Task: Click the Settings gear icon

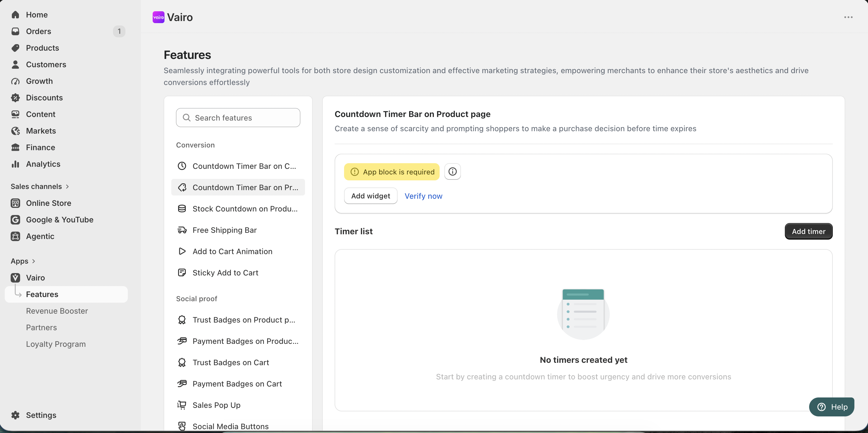Action: pos(15,415)
